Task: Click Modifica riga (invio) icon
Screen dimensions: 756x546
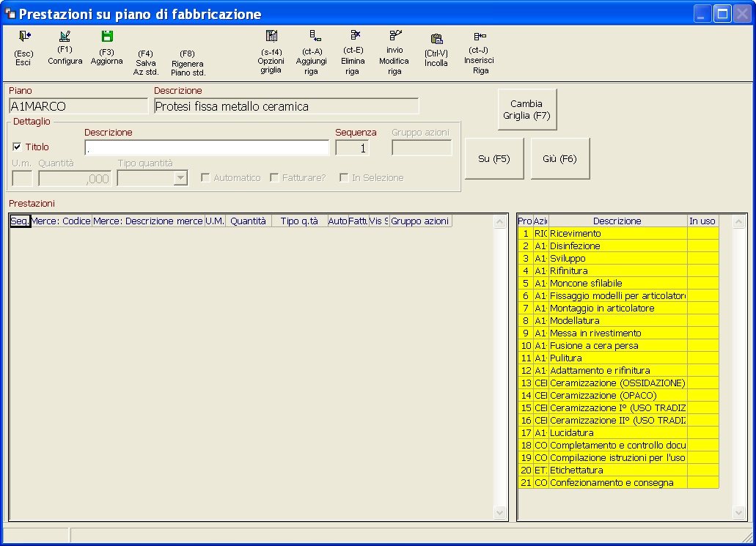Action: tap(395, 35)
